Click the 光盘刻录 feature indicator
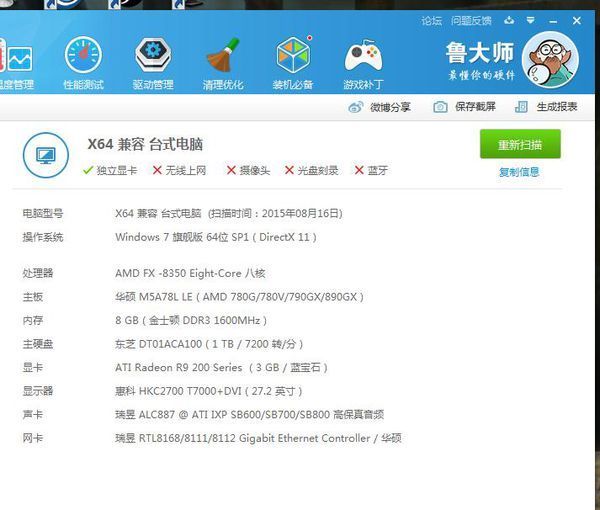600x510 pixels. pyautogui.click(x=311, y=170)
